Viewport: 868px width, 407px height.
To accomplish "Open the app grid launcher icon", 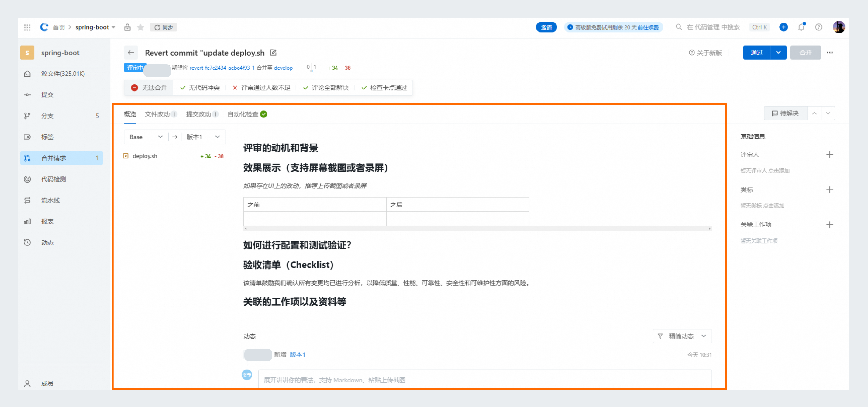I will [x=27, y=27].
